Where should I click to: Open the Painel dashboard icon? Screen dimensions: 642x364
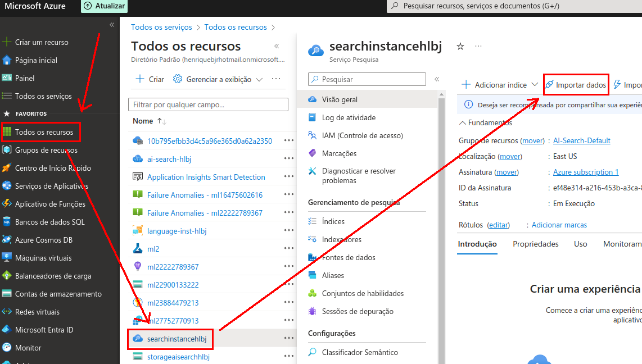click(x=7, y=78)
